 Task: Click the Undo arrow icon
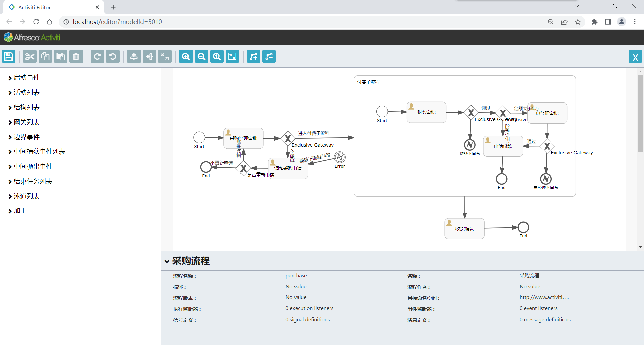click(113, 56)
